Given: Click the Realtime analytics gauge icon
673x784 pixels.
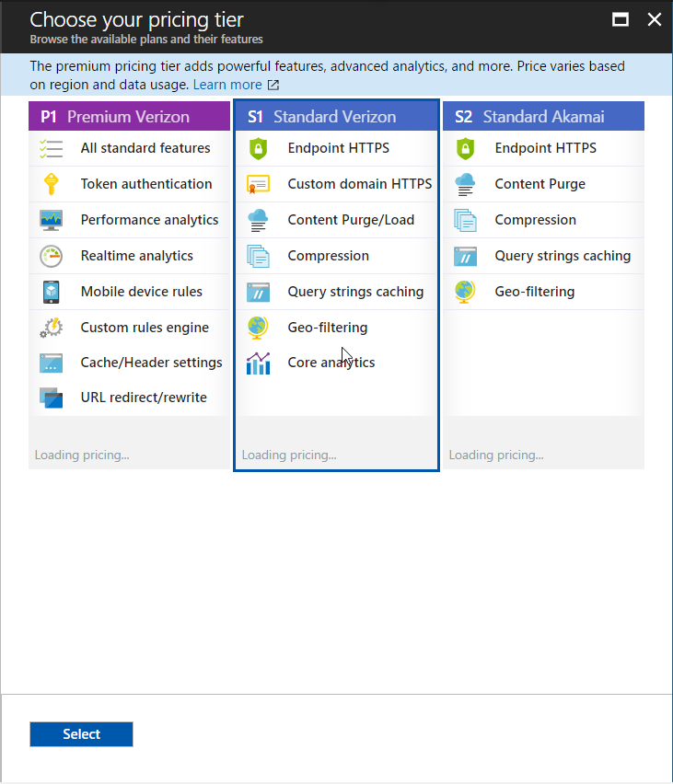Looking at the screenshot, I should pyautogui.click(x=51, y=256).
